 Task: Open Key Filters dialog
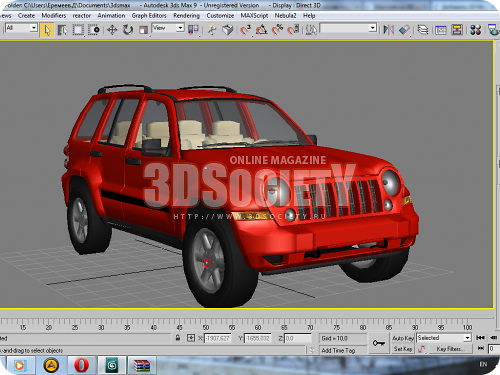451,349
